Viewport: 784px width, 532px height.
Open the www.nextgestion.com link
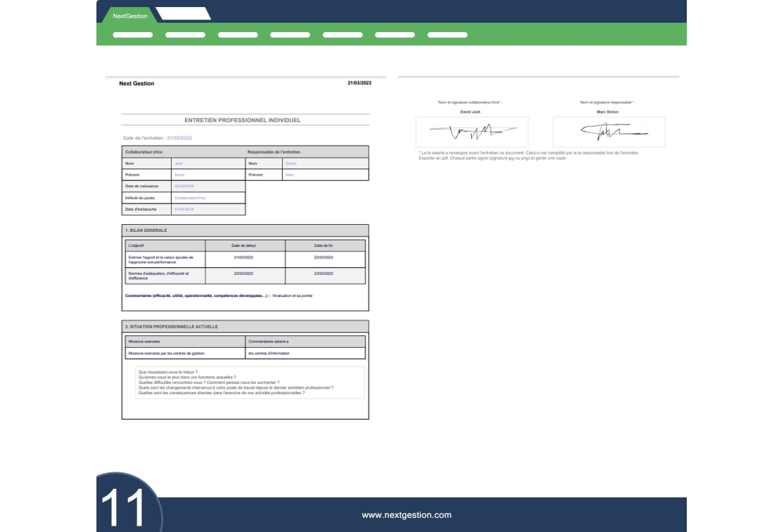point(406,515)
